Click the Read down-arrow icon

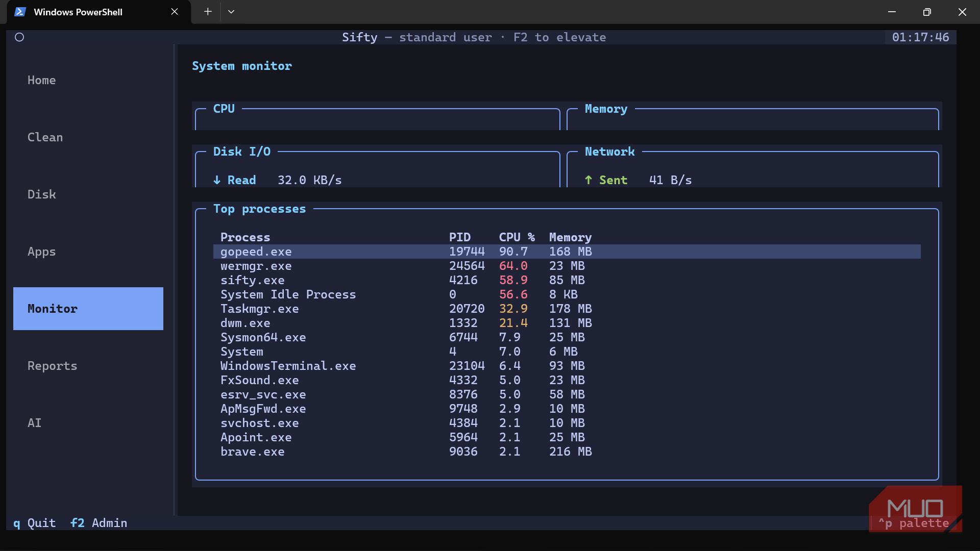click(x=217, y=180)
